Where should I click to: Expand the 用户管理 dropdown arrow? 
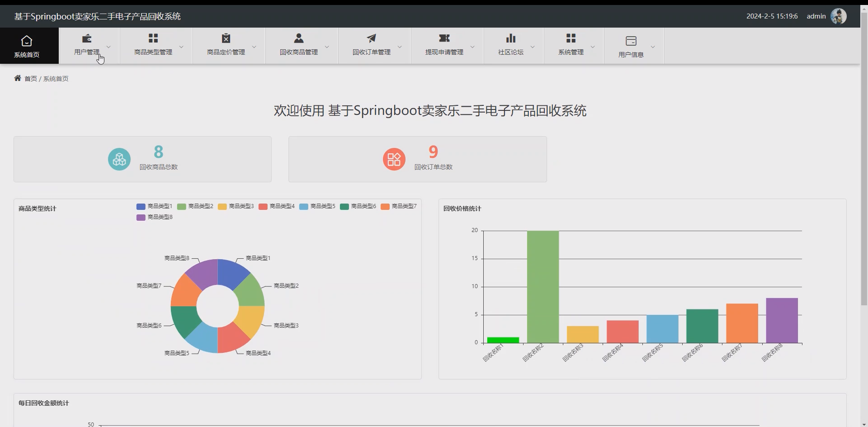coord(108,46)
